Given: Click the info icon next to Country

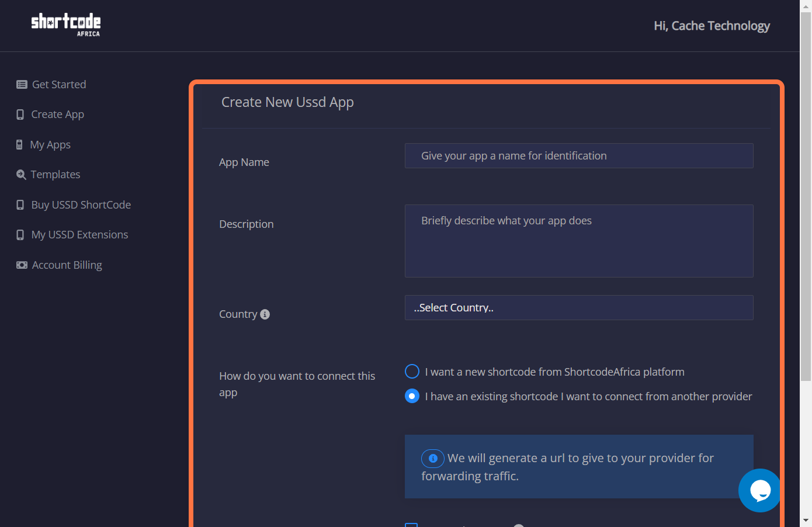Looking at the screenshot, I should point(265,314).
